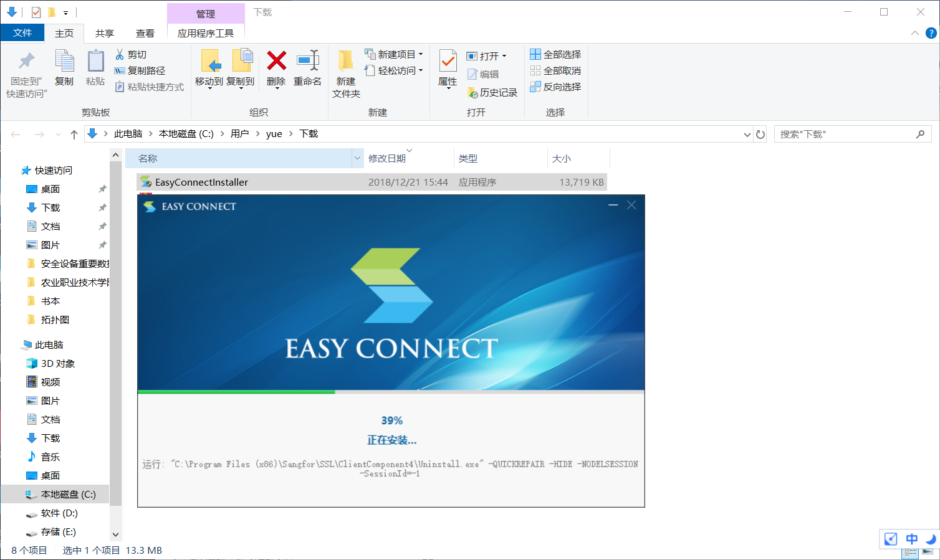Expand address bar history dropdown
Image resolution: width=940 pixels, height=560 pixels.
747,135
